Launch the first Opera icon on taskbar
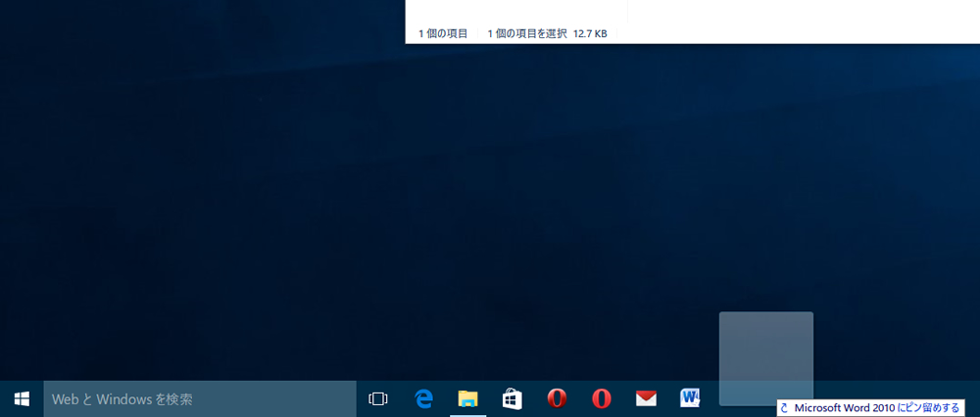The image size is (980, 417). 557,398
